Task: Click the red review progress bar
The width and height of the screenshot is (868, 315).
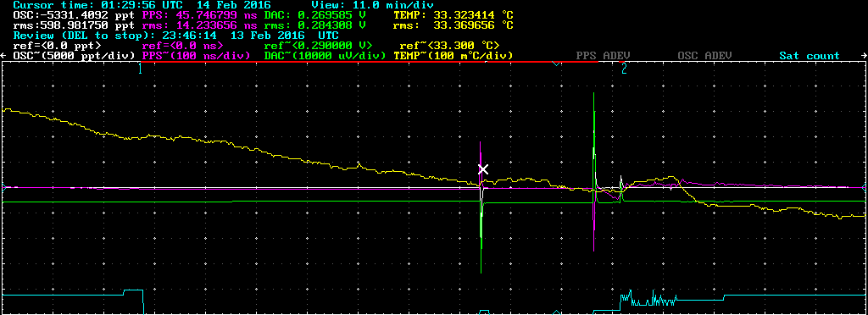Action: [370, 62]
